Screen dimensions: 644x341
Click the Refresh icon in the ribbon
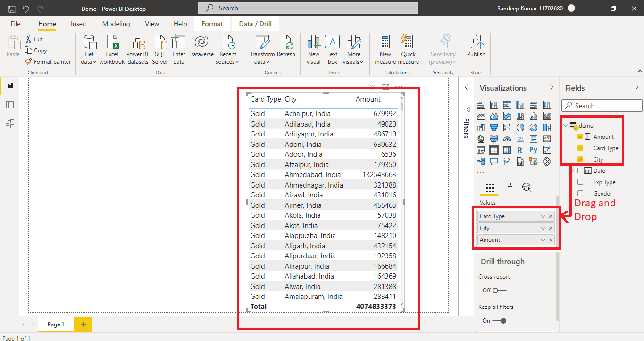click(x=286, y=49)
